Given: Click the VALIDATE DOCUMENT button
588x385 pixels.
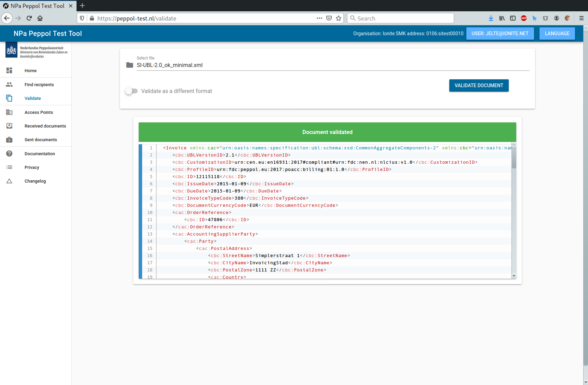Looking at the screenshot, I should pos(479,85).
